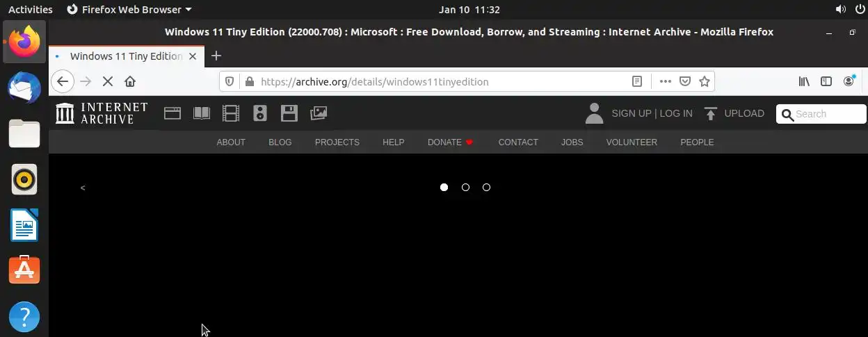Open the Audio speaker icon

[260, 113]
